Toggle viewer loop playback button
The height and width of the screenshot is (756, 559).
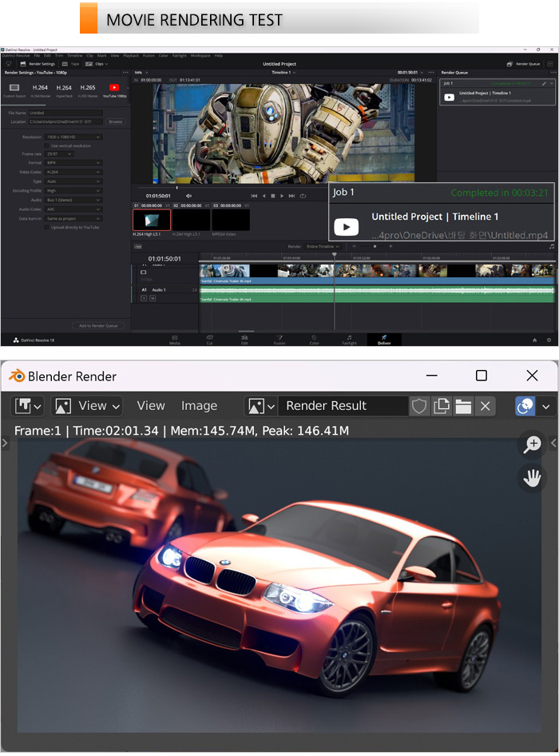point(303,196)
